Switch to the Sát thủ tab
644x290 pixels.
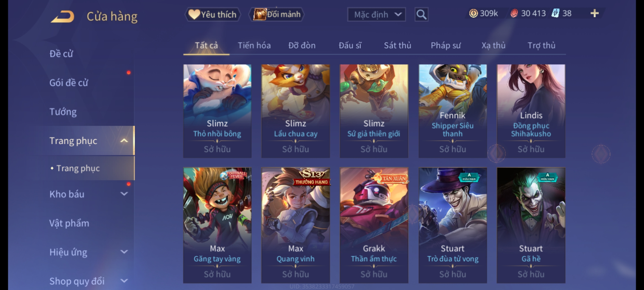pyautogui.click(x=397, y=45)
